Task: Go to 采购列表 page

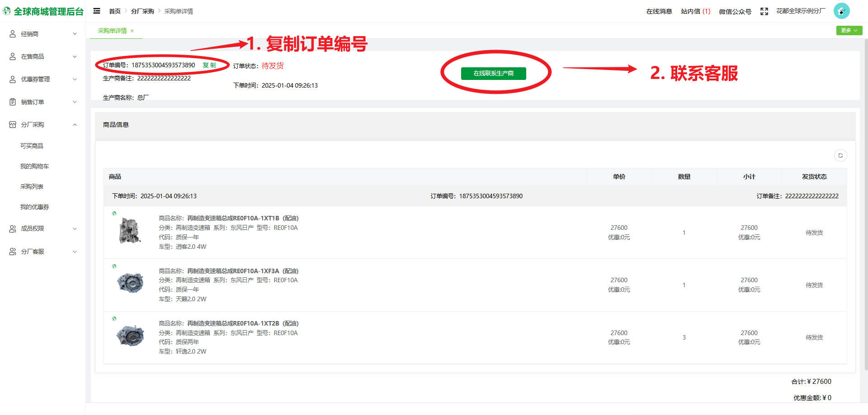Action: click(x=32, y=187)
